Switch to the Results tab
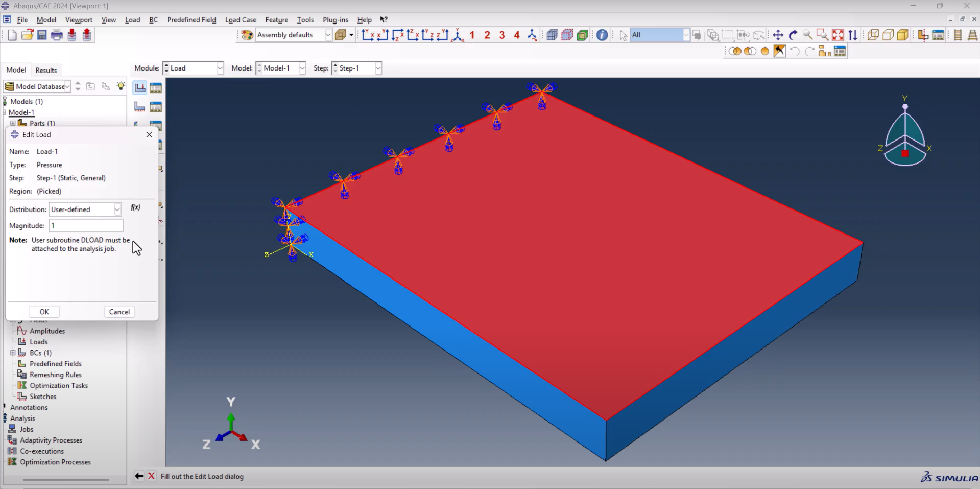Image resolution: width=980 pixels, height=489 pixels. click(46, 70)
